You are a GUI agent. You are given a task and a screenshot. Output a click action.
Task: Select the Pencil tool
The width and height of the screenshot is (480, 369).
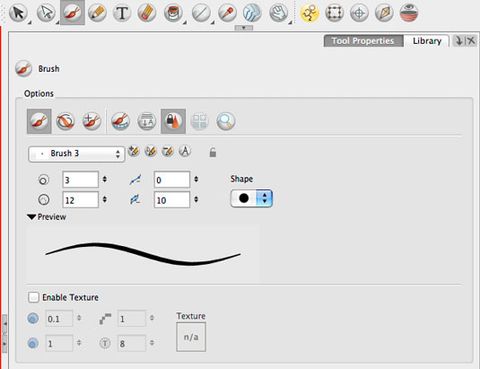coord(97,13)
